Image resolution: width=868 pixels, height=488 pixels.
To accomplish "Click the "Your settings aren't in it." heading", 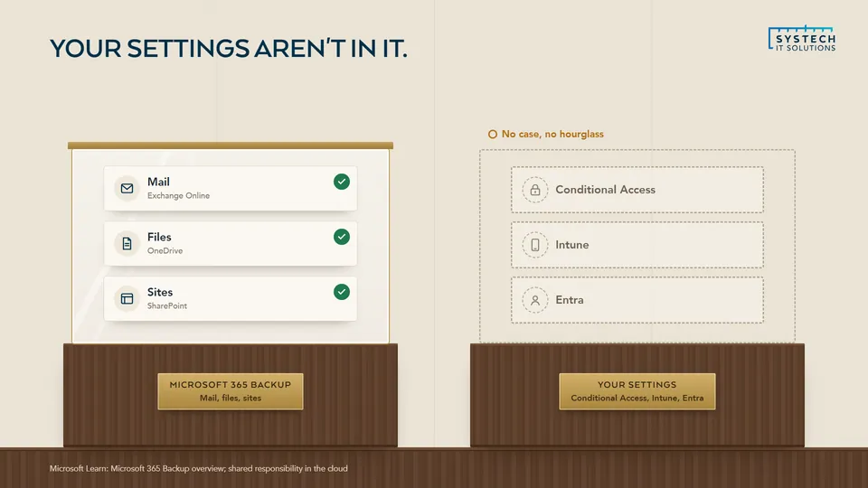I will tap(229, 49).
